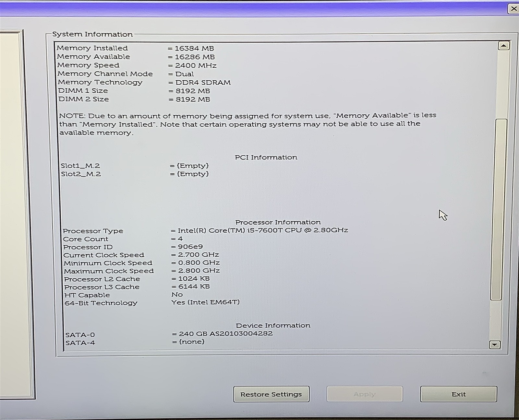Select the SATA-0 240 GB drive entry
This screenshot has width=519, height=420.
tap(222, 334)
